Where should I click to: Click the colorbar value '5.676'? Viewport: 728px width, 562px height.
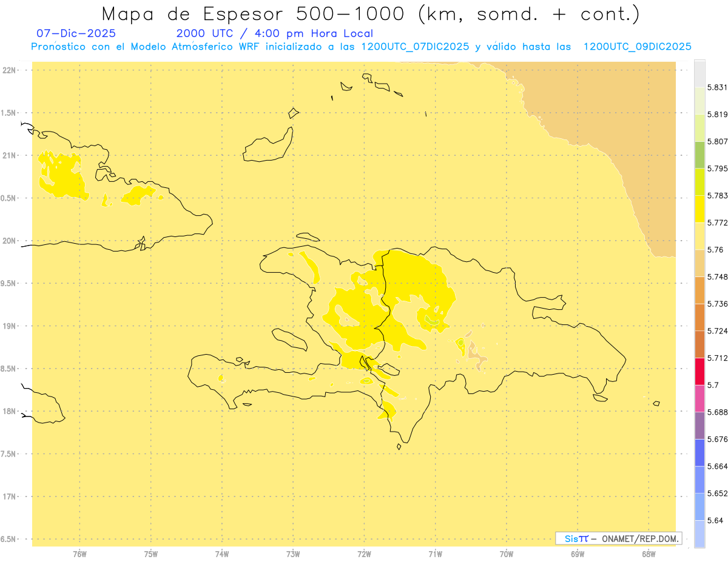point(717,440)
